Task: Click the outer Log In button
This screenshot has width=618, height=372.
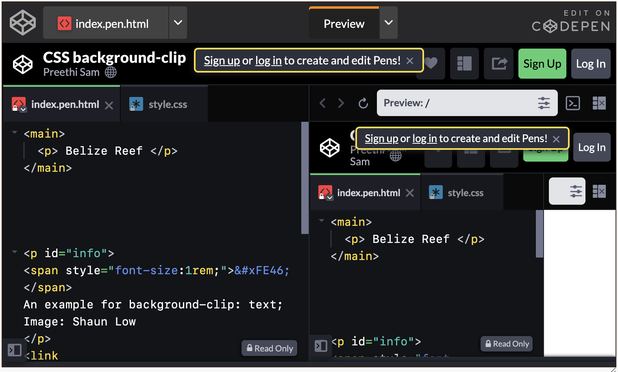Action: 590,63
